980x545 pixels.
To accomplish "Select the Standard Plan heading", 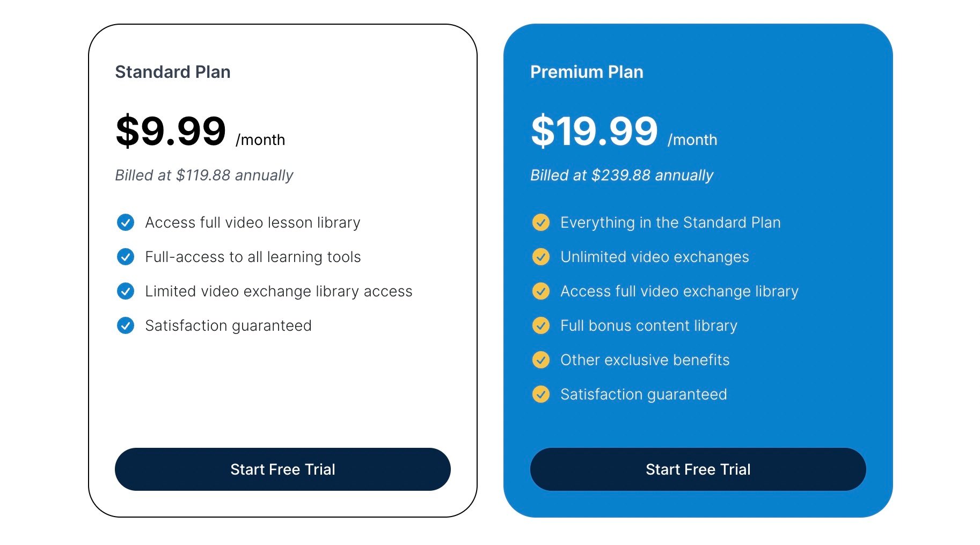I will pyautogui.click(x=173, y=72).
